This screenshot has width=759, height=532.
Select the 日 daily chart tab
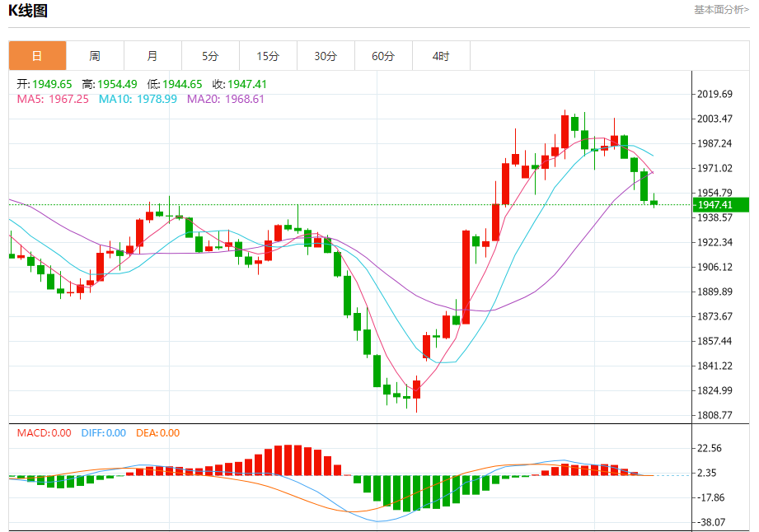[37, 56]
